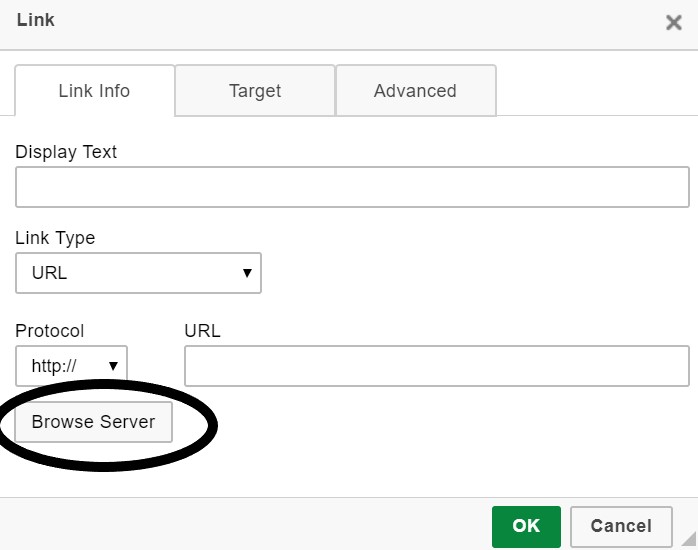Click the 'Protocol' label
Screen dimensions: 698x550
[x=50, y=331]
